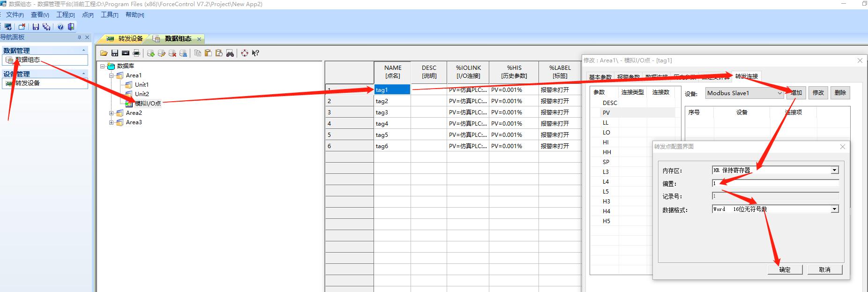The width and height of the screenshot is (868, 292).
Task: Open the Modbus Slave1 device dropdown
Action: point(779,93)
